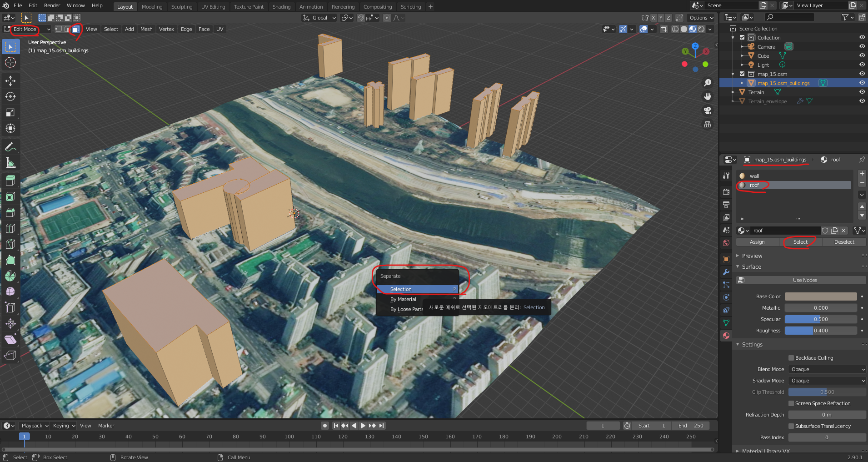868x462 pixels.
Task: Switch to face select mode
Action: [75, 29]
